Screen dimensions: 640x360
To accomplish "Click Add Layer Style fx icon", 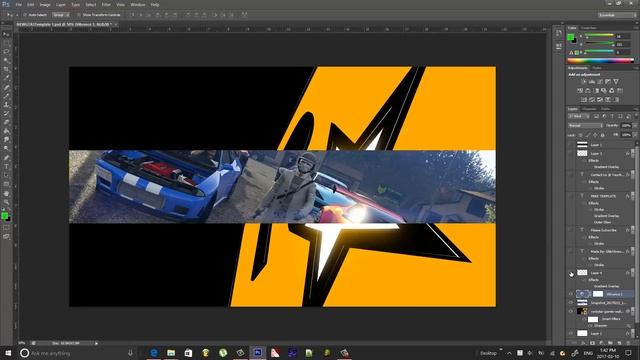I will (583, 343).
